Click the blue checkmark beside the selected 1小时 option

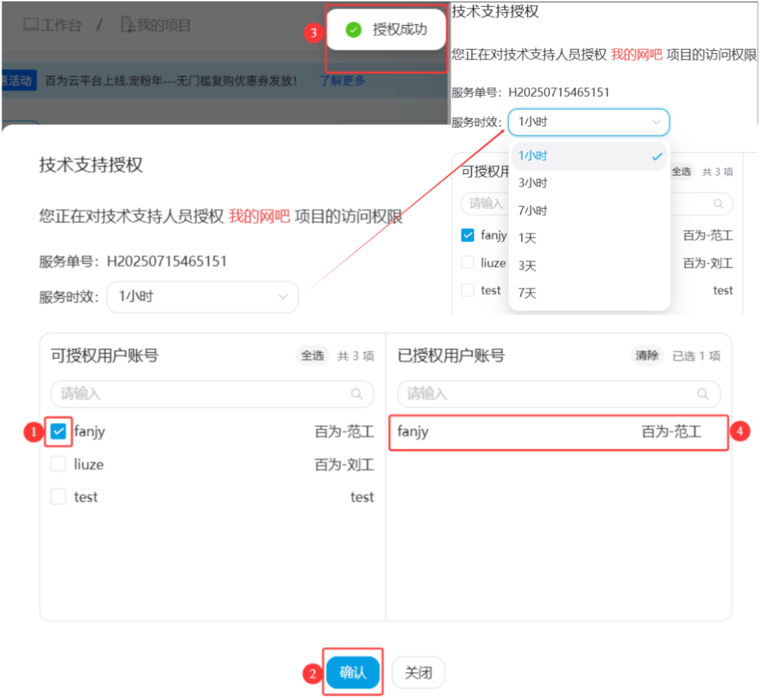[x=656, y=157]
